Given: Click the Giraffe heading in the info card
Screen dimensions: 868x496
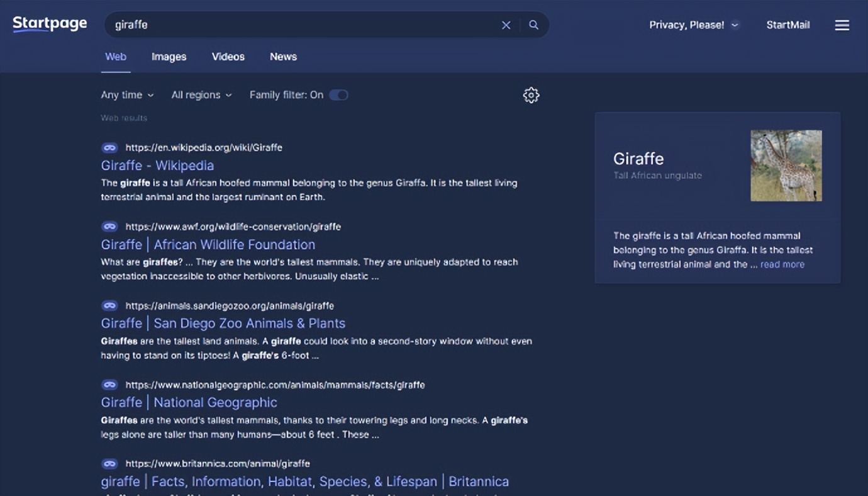Looking at the screenshot, I should [x=638, y=159].
